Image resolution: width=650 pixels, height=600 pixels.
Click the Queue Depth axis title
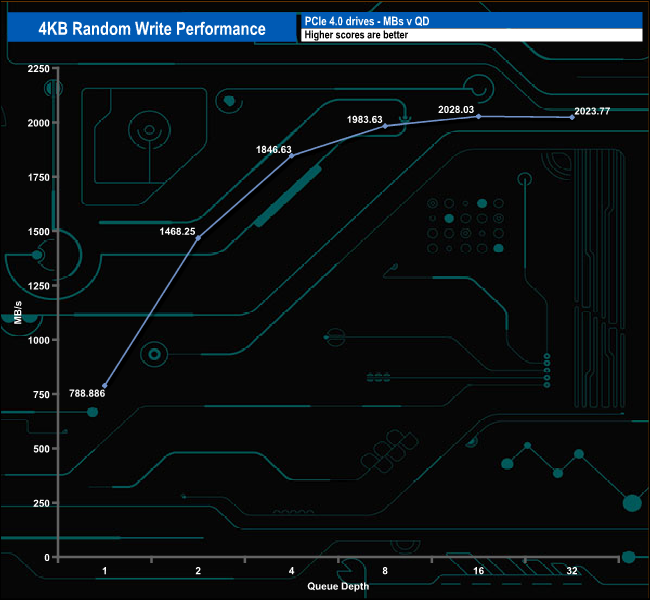338,586
